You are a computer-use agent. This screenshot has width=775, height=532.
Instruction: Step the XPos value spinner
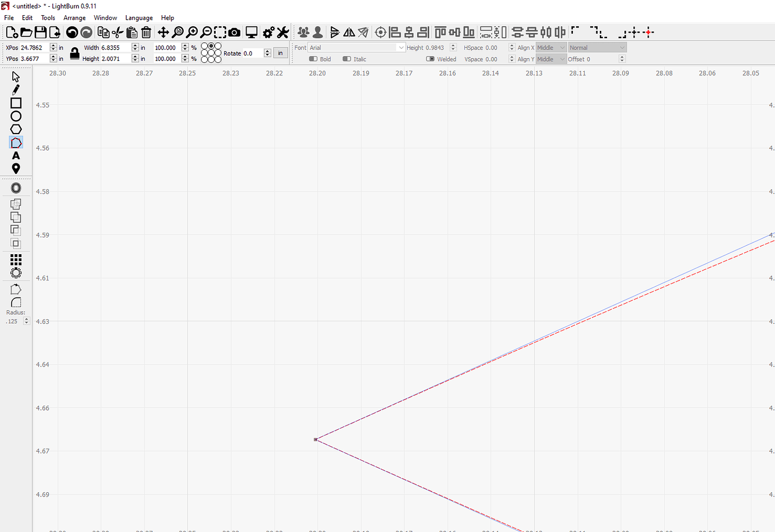53,48
